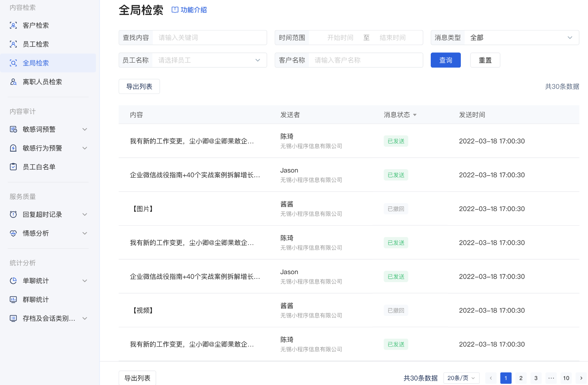Open the 20条/页 page size dropdown
Image resolution: width=588 pixels, height=385 pixels.
[x=462, y=378]
